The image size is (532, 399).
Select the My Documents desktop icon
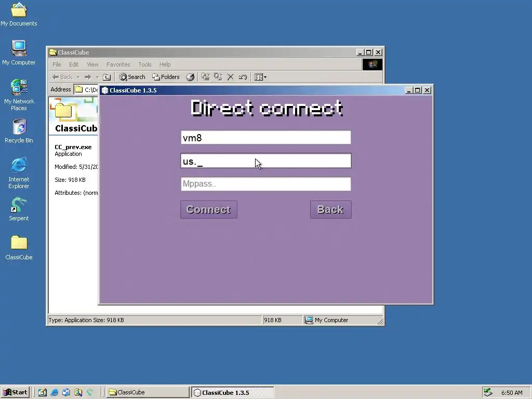(x=19, y=14)
